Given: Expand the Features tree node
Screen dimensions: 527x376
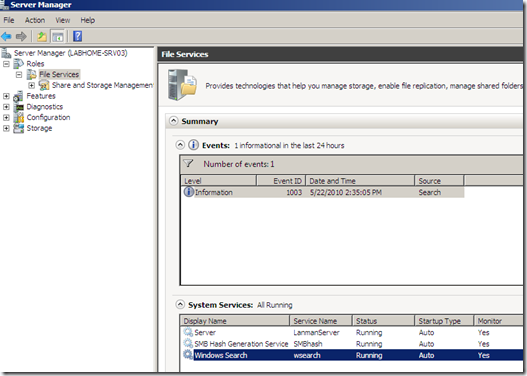Looking at the screenshot, I should pos(6,96).
